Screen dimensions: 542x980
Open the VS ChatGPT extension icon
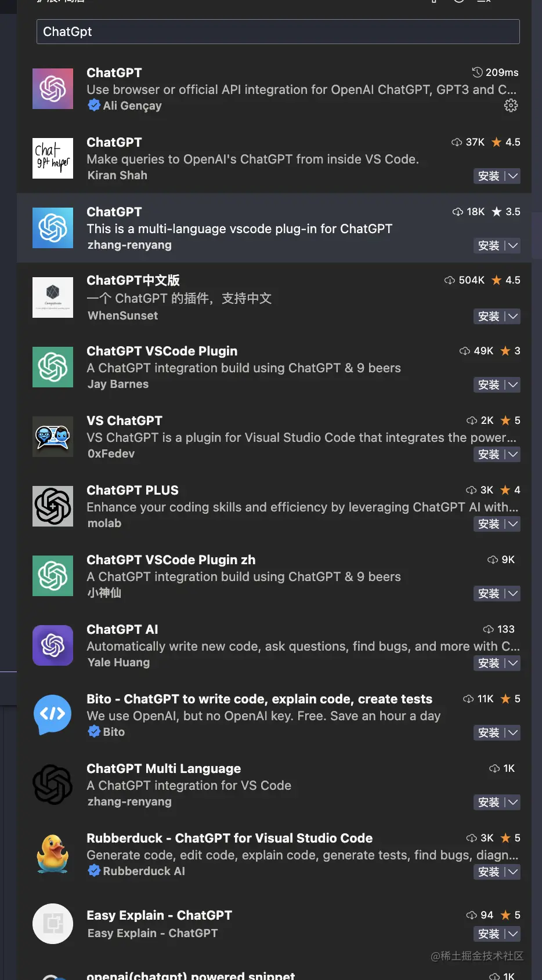pyautogui.click(x=53, y=437)
